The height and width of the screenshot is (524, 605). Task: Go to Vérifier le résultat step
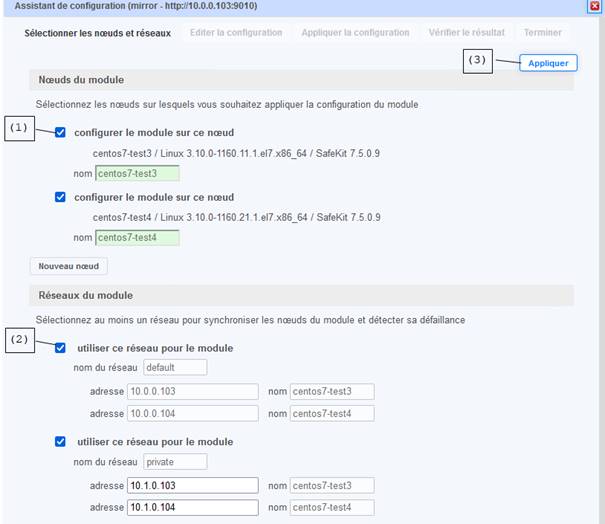click(466, 33)
